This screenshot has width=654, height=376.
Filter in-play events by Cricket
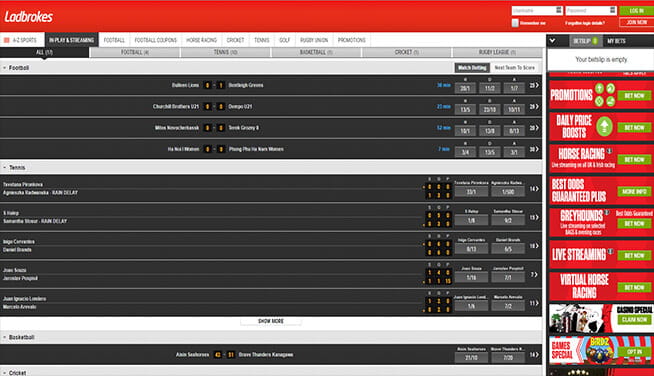tap(407, 52)
